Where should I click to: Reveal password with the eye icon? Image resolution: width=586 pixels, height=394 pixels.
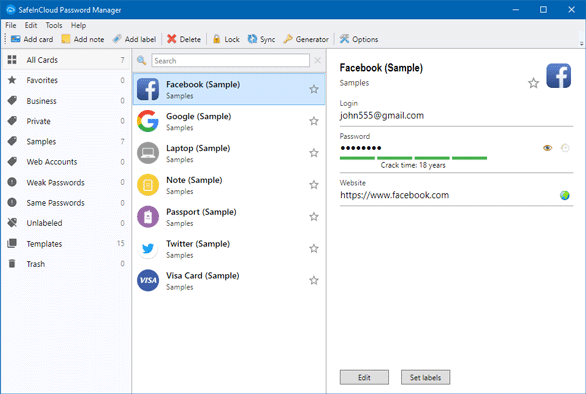[547, 148]
